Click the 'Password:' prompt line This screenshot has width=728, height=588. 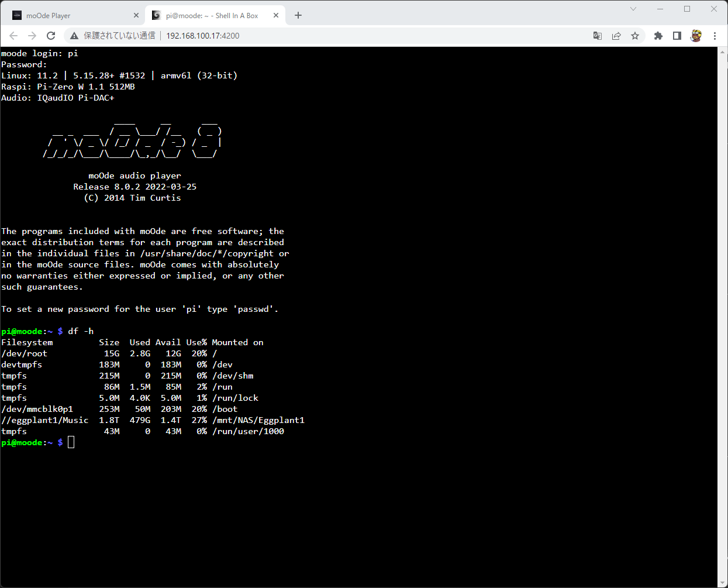24,64
